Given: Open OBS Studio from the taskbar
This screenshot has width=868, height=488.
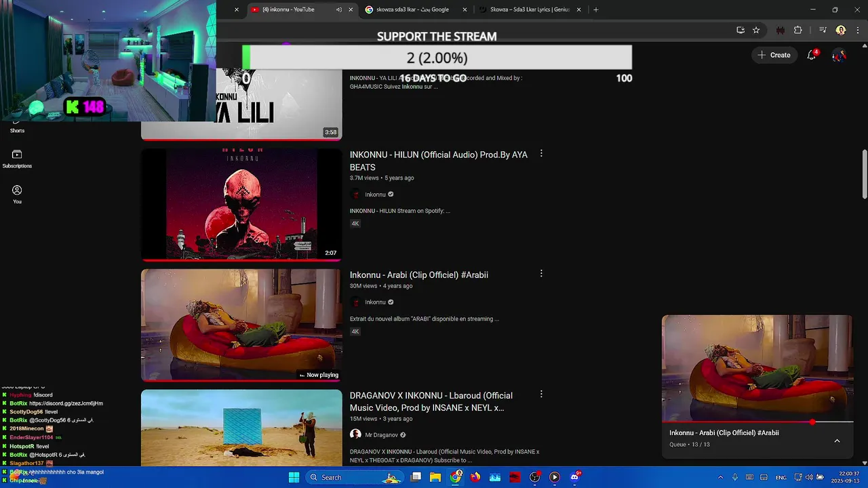Looking at the screenshot, I should pos(535,477).
